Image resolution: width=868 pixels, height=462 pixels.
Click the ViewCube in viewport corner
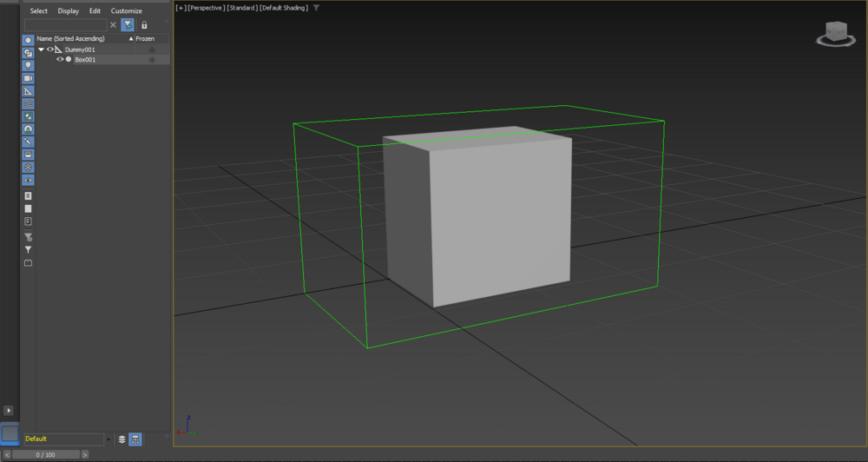click(836, 34)
